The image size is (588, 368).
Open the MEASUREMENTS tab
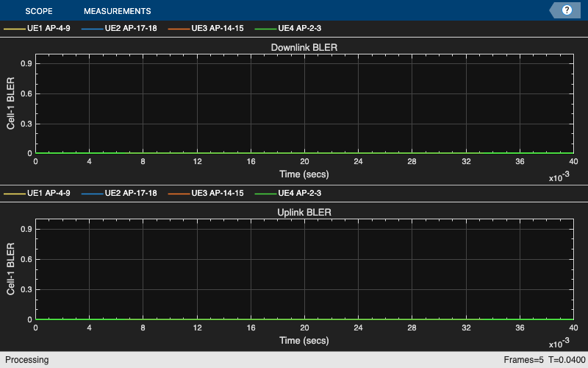click(x=117, y=11)
